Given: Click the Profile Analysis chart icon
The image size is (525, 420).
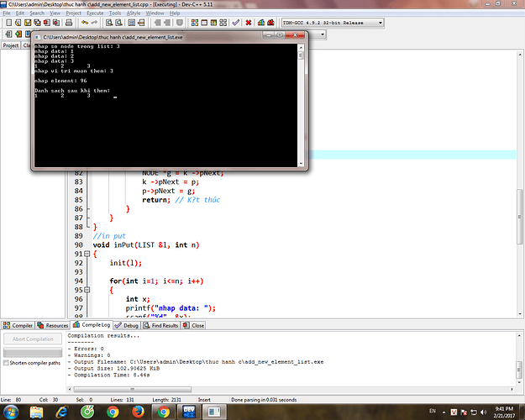Looking at the screenshot, I should [x=261, y=23].
